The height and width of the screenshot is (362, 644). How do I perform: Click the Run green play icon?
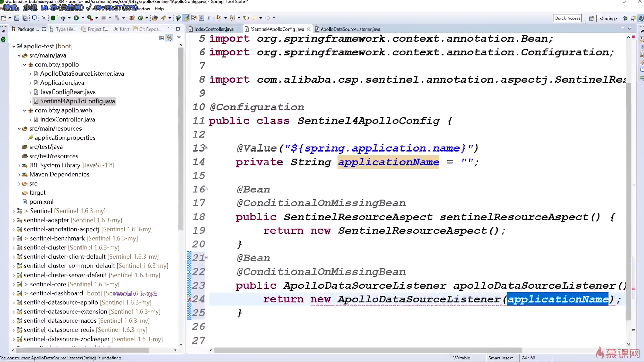pos(76,18)
